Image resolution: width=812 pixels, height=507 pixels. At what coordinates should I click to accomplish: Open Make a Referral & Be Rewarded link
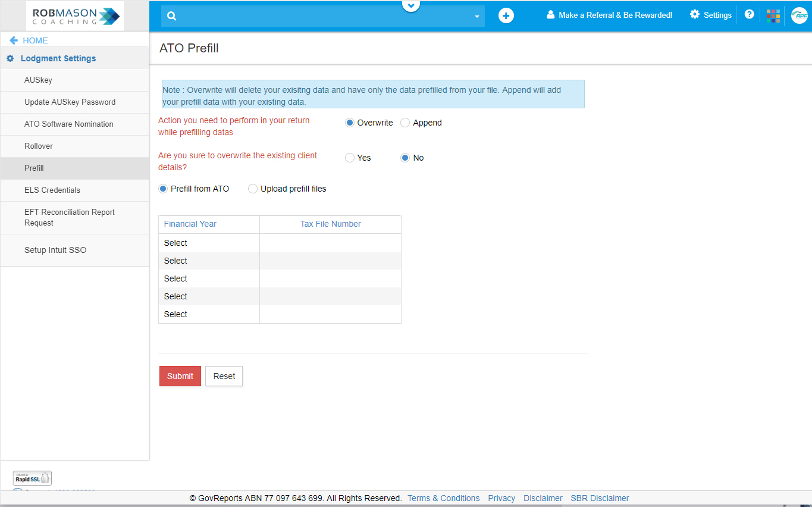coord(616,15)
